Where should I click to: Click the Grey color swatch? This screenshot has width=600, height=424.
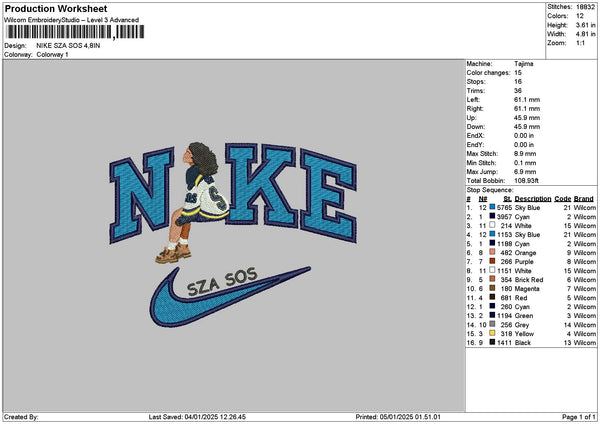tap(492, 325)
